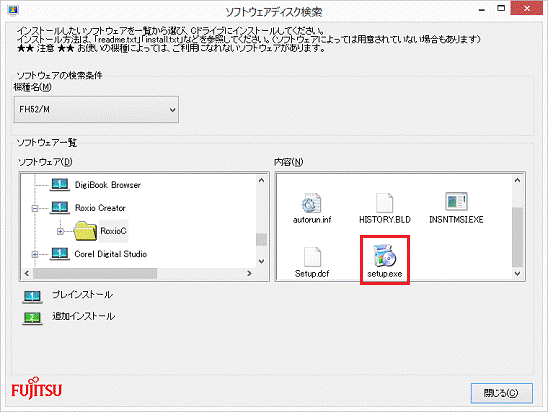Select the autorun.inf file icon
Viewport: 548px width, 412px height.
click(311, 203)
